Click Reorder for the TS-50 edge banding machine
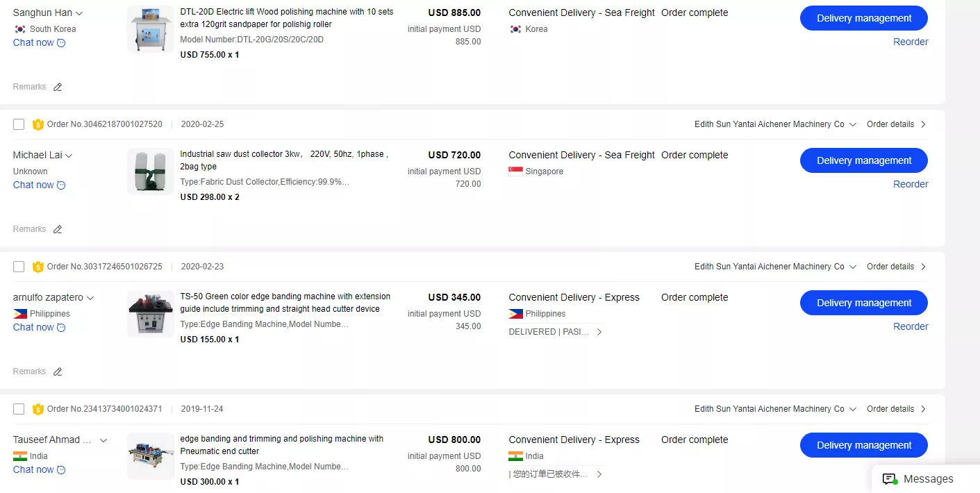Image resolution: width=980 pixels, height=493 pixels. coord(911,326)
